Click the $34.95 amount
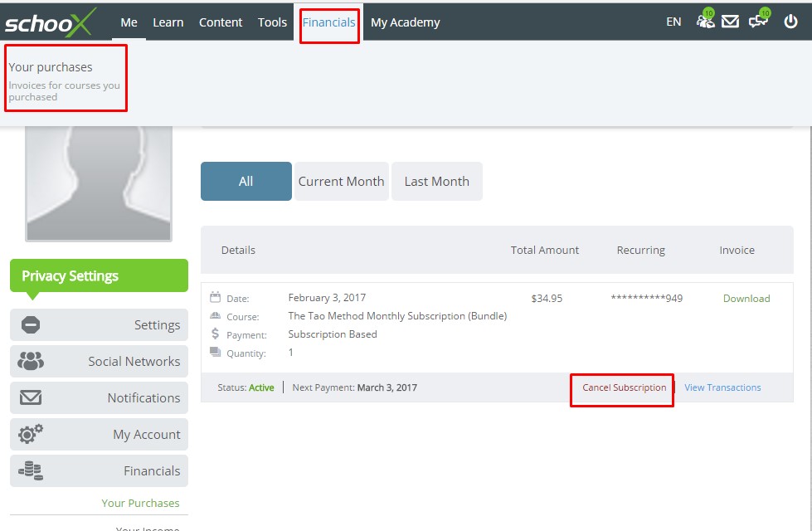 point(547,299)
